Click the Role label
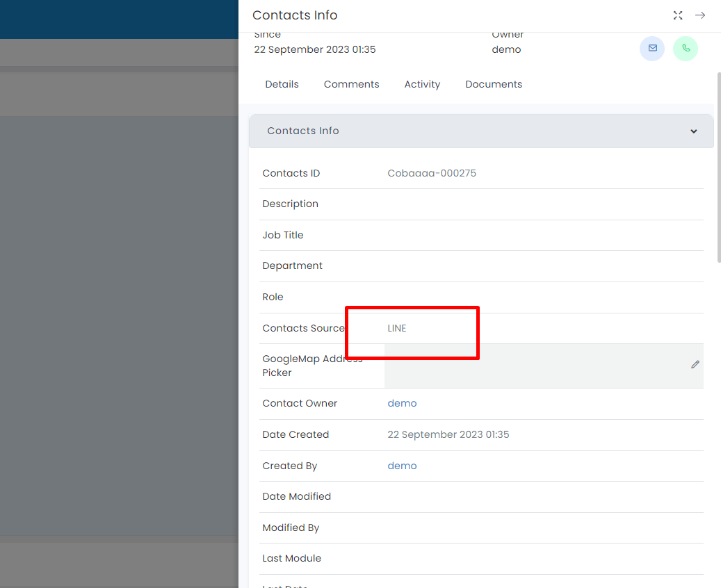Viewport: 721px width, 588px height. click(273, 297)
